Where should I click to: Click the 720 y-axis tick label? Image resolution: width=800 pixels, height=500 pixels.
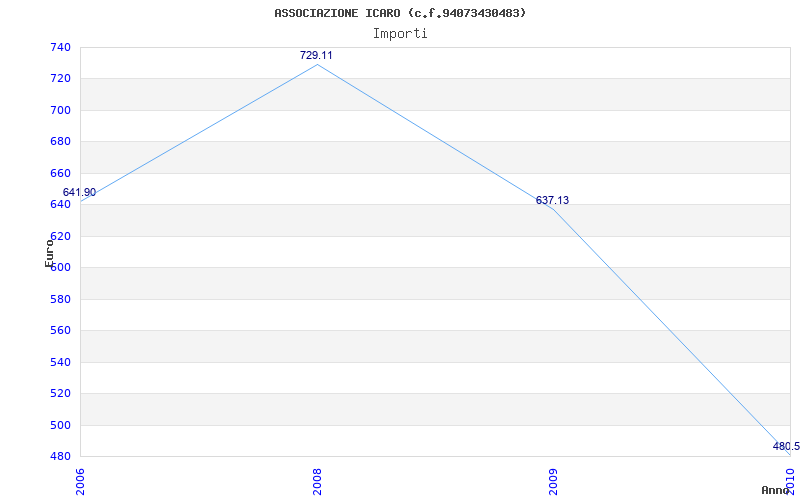[x=61, y=79]
